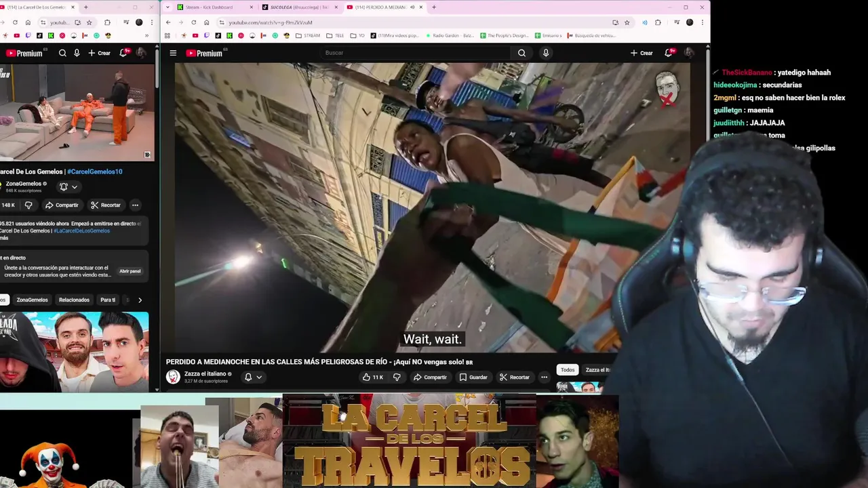Reload page in left browser window
The width and height of the screenshot is (868, 488).
point(15,22)
